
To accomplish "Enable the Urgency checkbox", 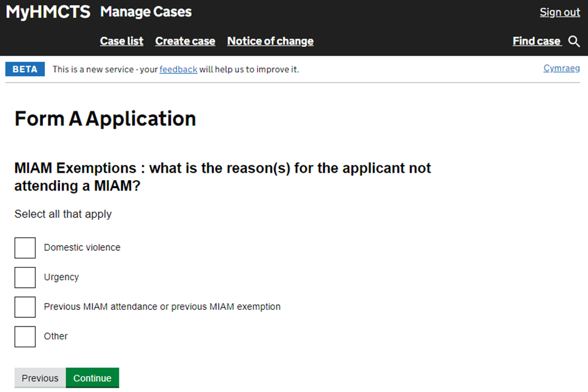I will click(x=25, y=277).
